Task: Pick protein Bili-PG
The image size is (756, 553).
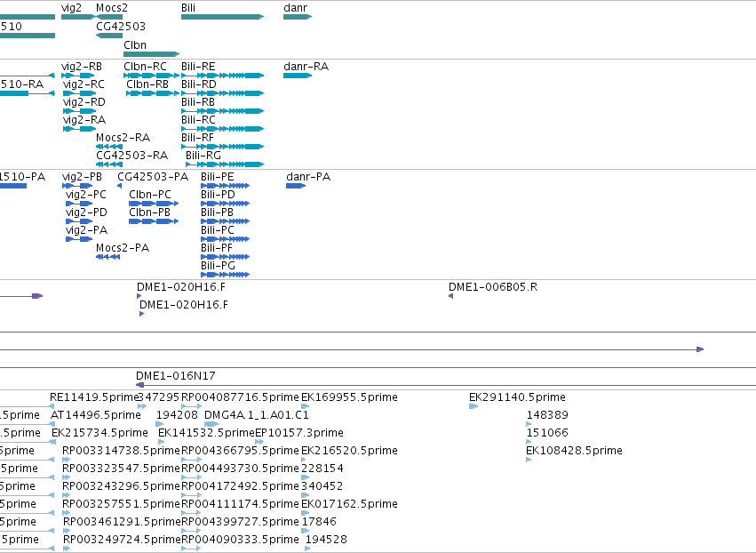Action: click(218, 266)
